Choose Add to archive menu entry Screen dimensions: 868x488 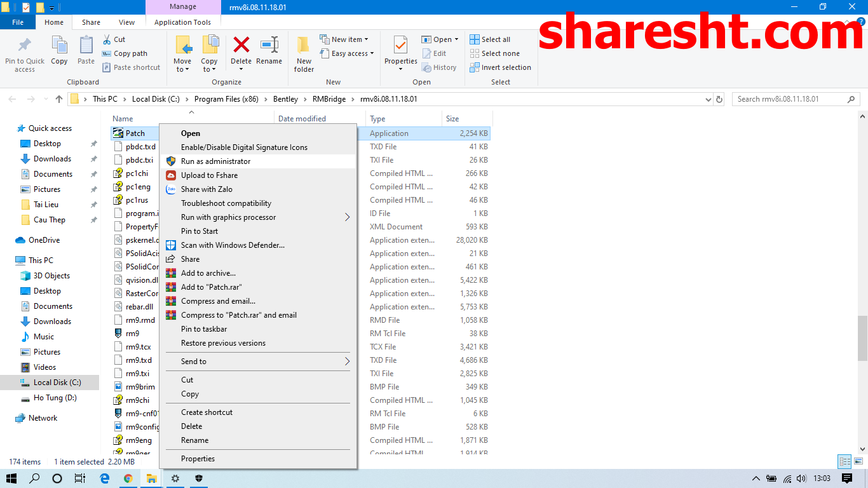(x=257, y=273)
